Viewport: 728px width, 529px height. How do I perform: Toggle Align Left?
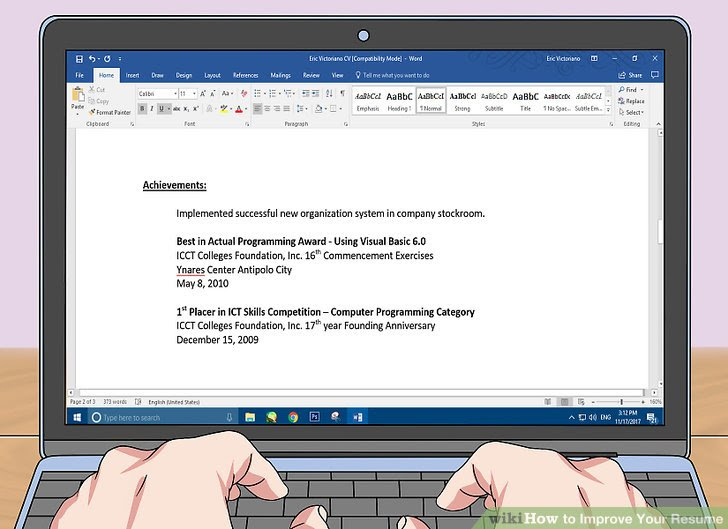(257, 109)
